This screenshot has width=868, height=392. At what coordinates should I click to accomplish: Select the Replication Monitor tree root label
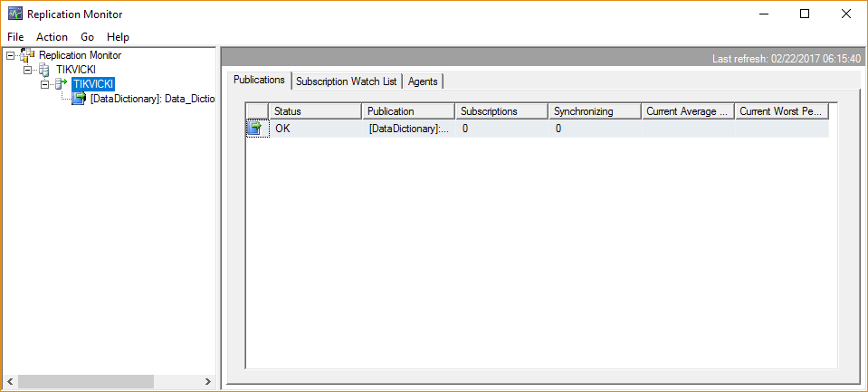click(81, 55)
